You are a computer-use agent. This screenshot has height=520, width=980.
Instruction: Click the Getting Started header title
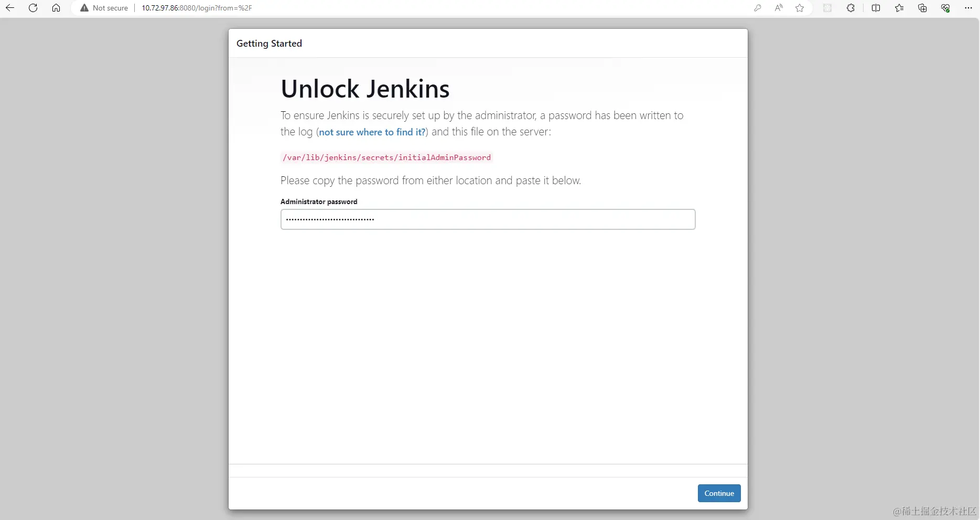click(269, 44)
